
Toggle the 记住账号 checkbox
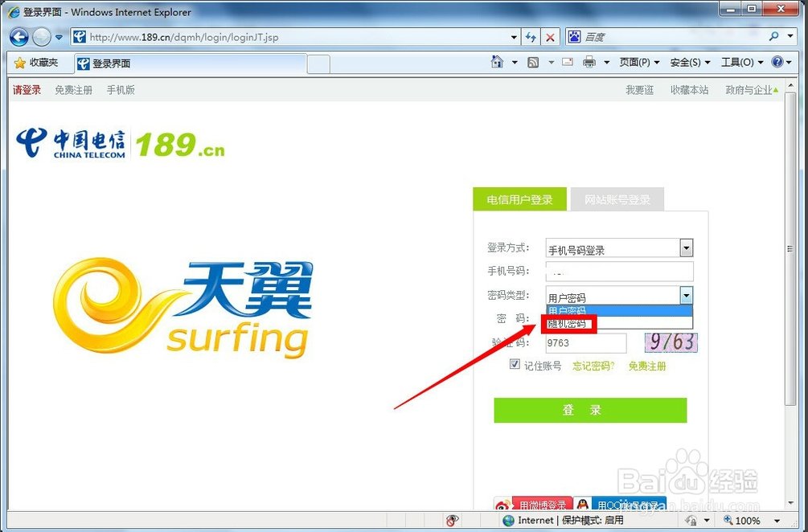[515, 365]
